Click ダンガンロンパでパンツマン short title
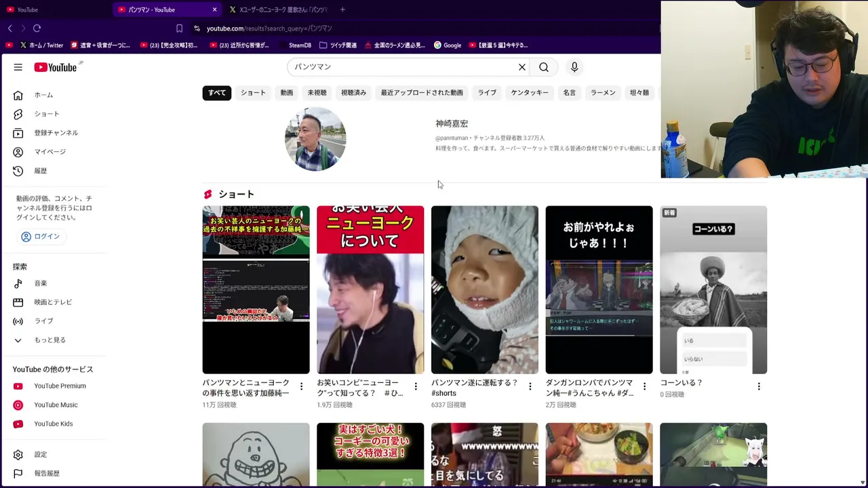Screen dimensions: 868x488 click(590, 388)
